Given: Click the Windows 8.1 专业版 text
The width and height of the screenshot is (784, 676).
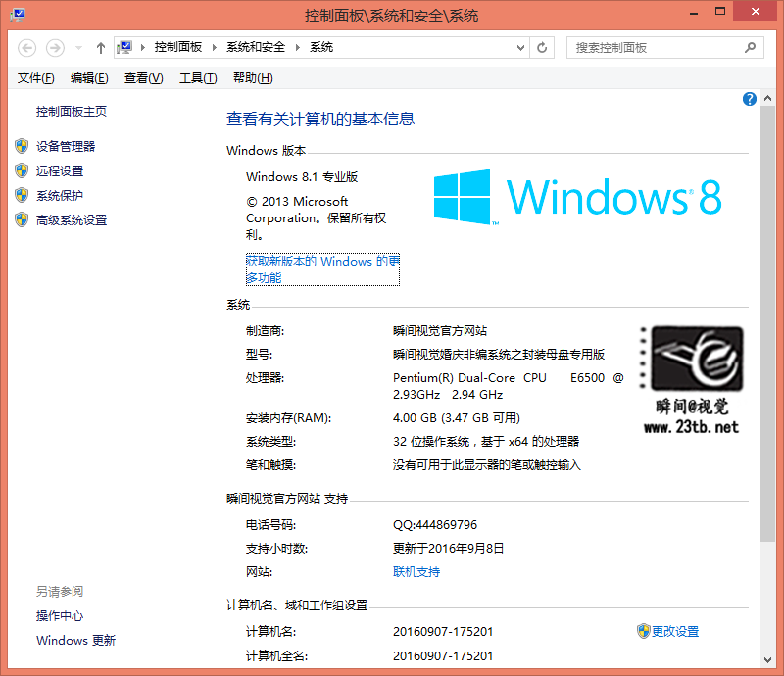Looking at the screenshot, I should pyautogui.click(x=302, y=177).
